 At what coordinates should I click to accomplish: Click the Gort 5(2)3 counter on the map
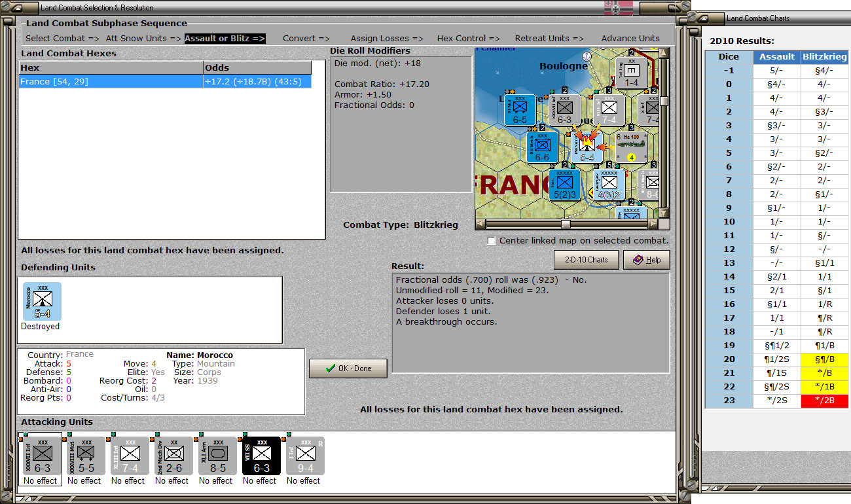[x=564, y=185]
